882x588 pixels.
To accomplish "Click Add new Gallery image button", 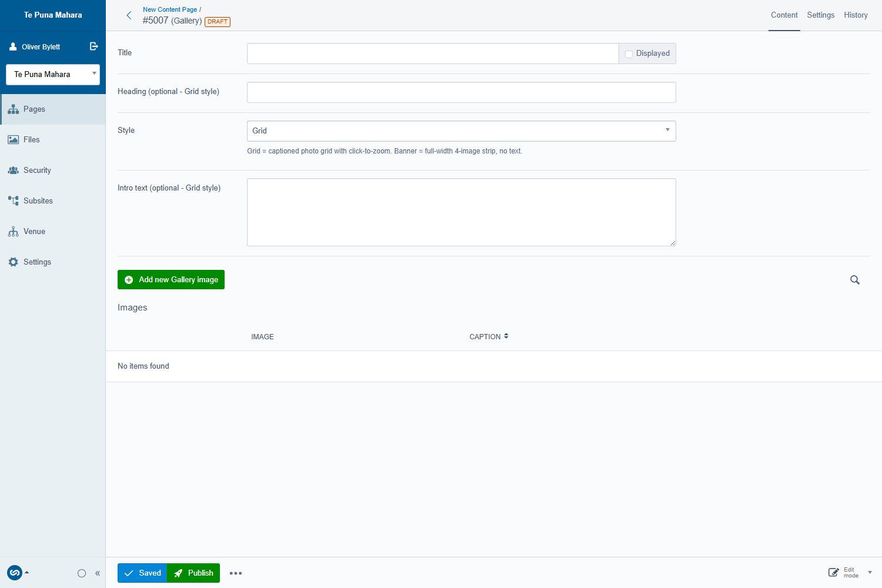I will [171, 280].
